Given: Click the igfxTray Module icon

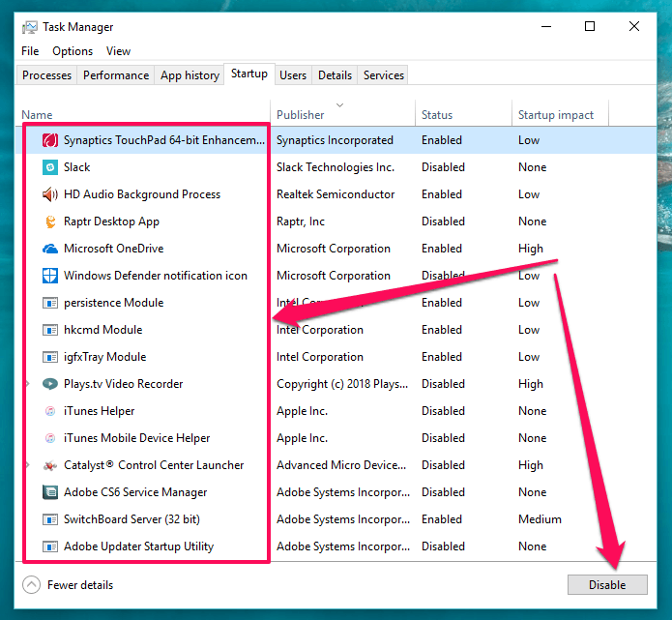Looking at the screenshot, I should click(50, 357).
